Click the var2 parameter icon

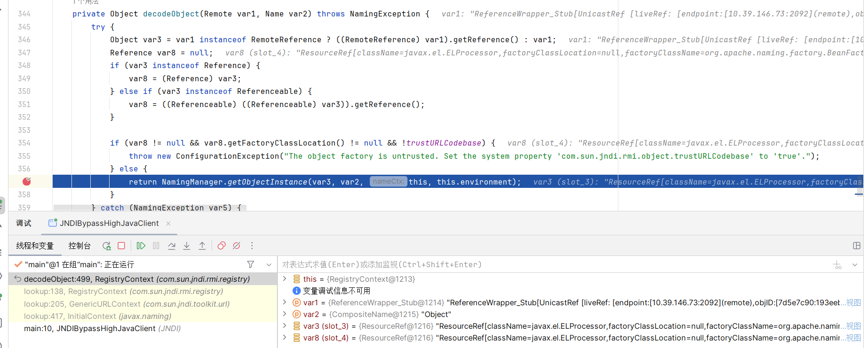[297, 314]
